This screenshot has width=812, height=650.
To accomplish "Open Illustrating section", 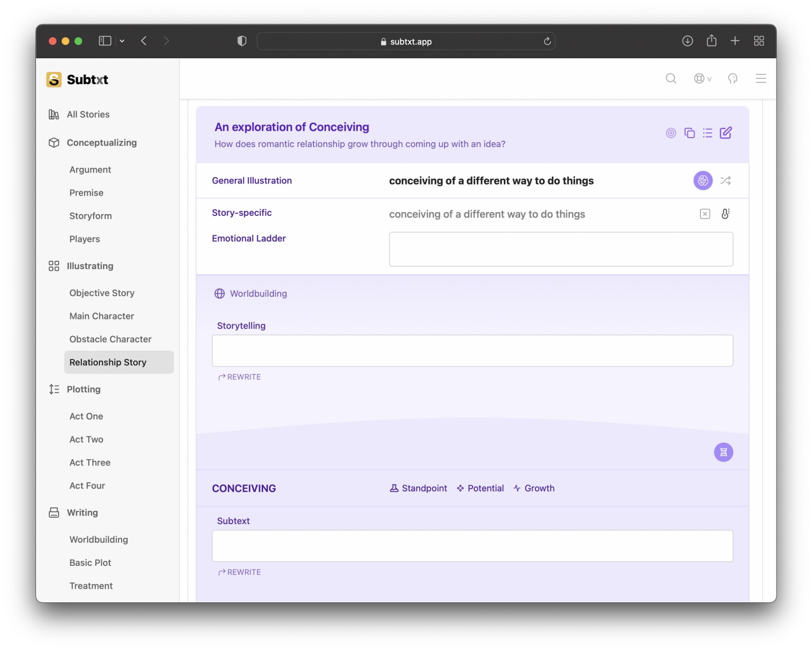I will [x=90, y=266].
